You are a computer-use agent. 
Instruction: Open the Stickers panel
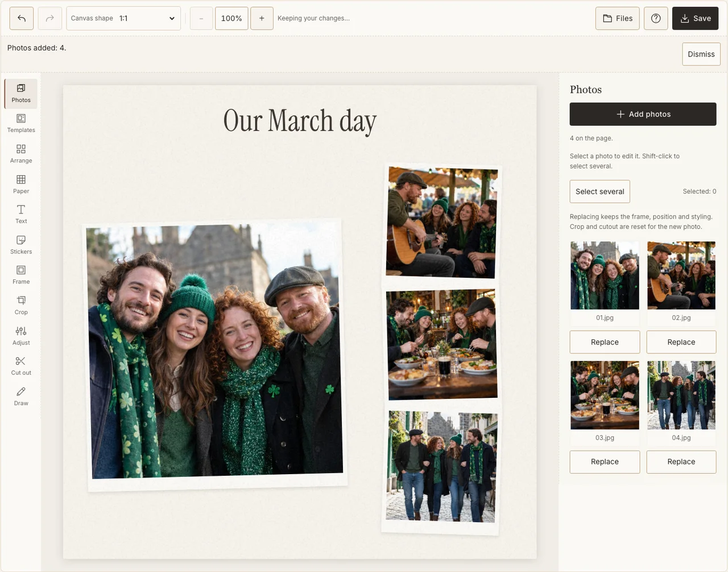(21, 245)
